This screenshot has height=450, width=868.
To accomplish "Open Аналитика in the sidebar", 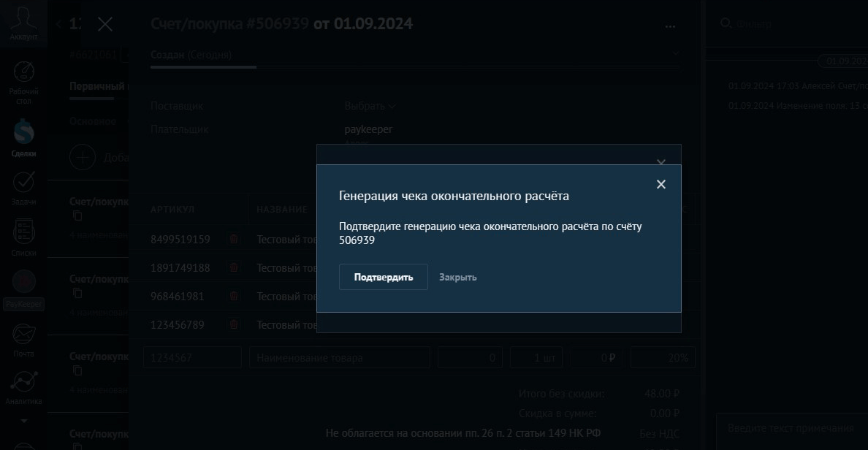I will [x=23, y=387].
